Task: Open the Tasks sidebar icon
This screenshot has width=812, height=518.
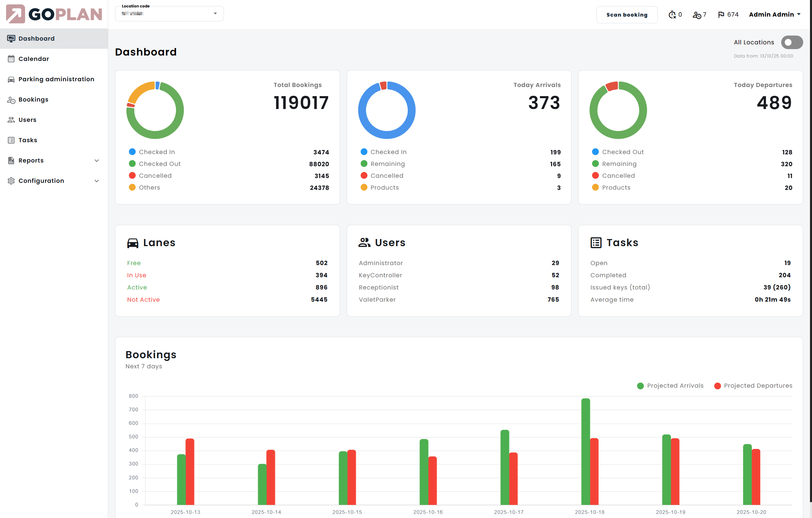Action: pyautogui.click(x=12, y=140)
